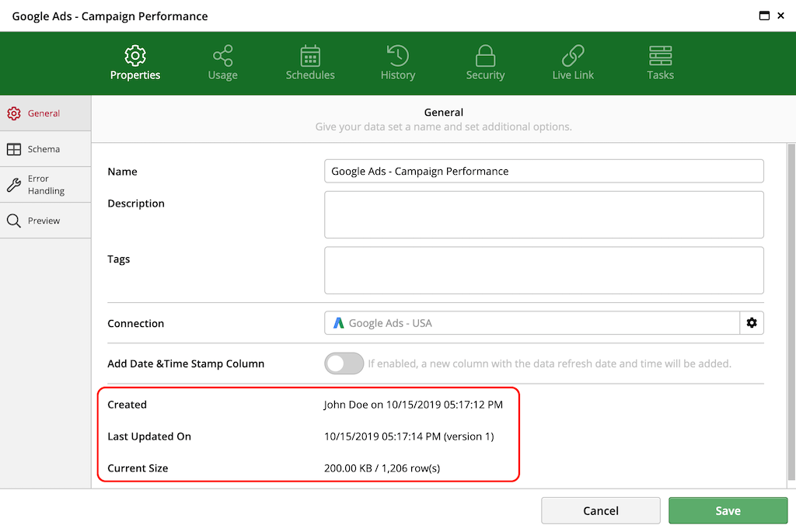Switch to the History tab label
The width and height of the screenshot is (796, 532).
pyautogui.click(x=398, y=75)
